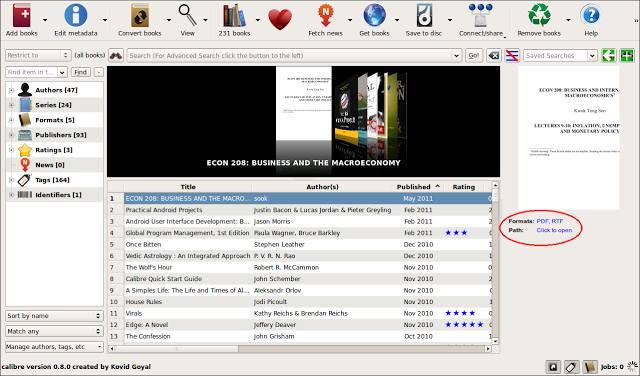
Task: Open Remove books dropdown arrow
Action: [568, 20]
